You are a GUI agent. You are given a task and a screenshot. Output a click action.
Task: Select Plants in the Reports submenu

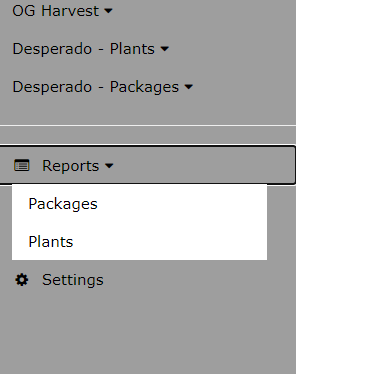[x=51, y=242]
